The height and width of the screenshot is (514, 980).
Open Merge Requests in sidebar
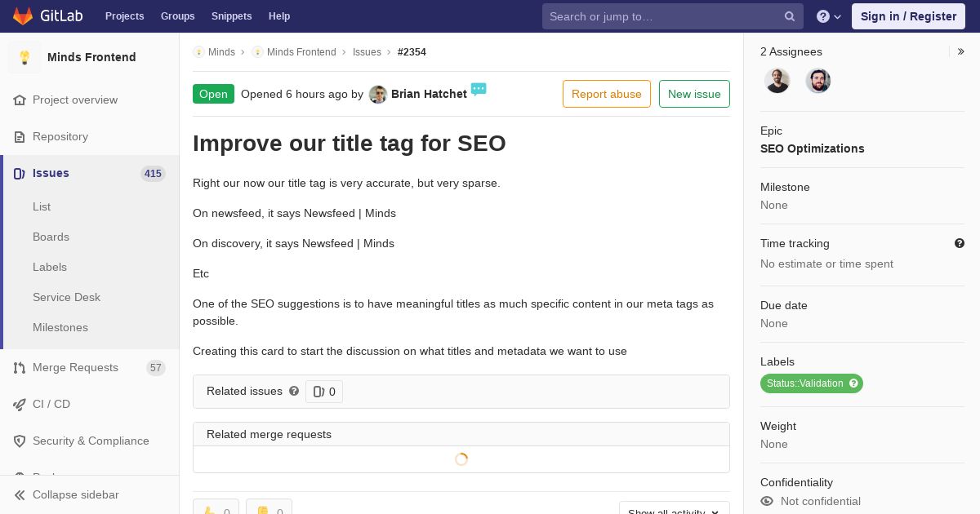click(75, 367)
